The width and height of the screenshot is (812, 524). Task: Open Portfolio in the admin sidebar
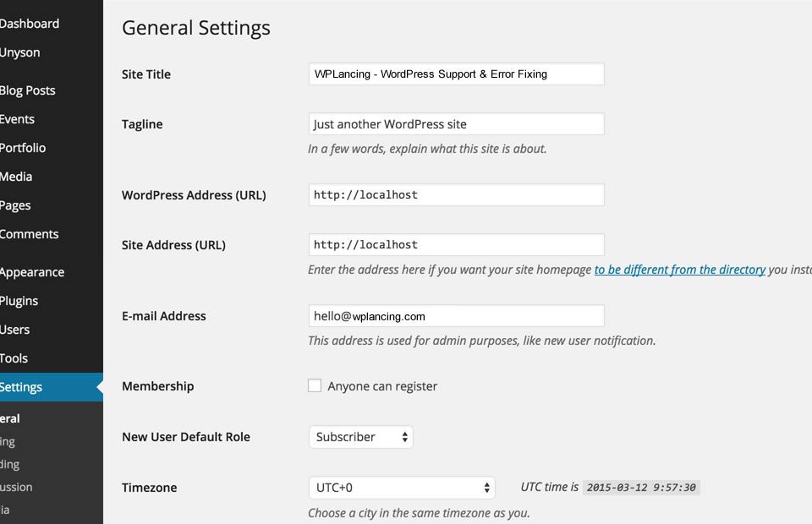coord(24,148)
